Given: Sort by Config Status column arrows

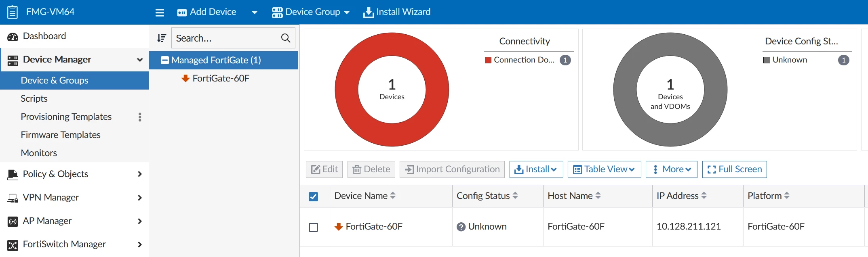Looking at the screenshot, I should 515,196.
